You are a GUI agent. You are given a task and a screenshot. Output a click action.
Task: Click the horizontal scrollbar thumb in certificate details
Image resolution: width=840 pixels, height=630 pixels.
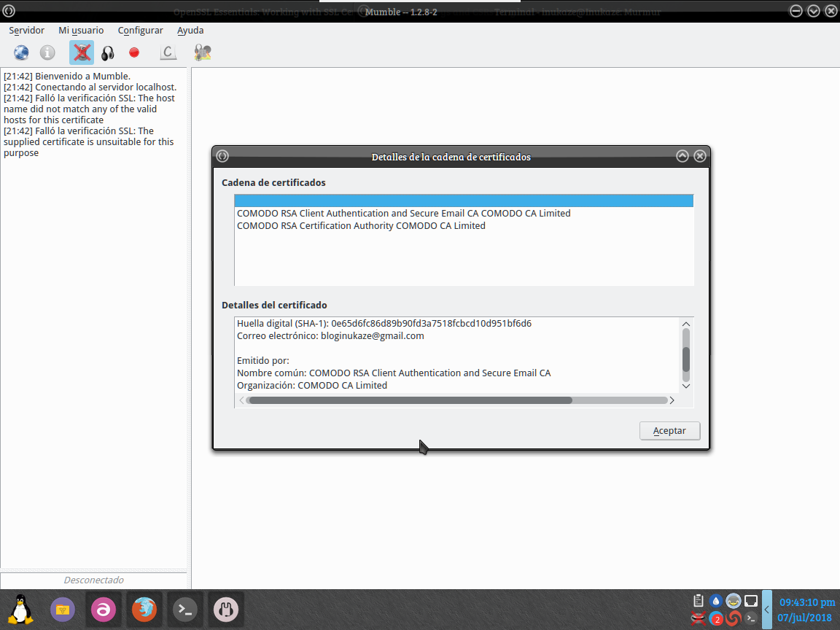tap(411, 400)
